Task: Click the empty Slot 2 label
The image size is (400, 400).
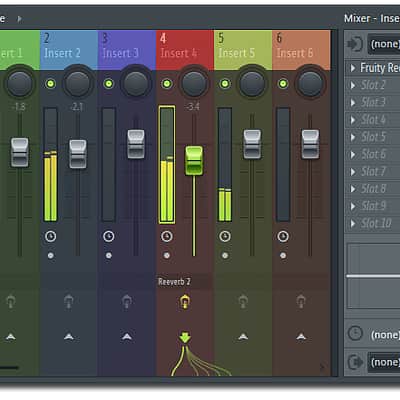Action: click(x=373, y=85)
